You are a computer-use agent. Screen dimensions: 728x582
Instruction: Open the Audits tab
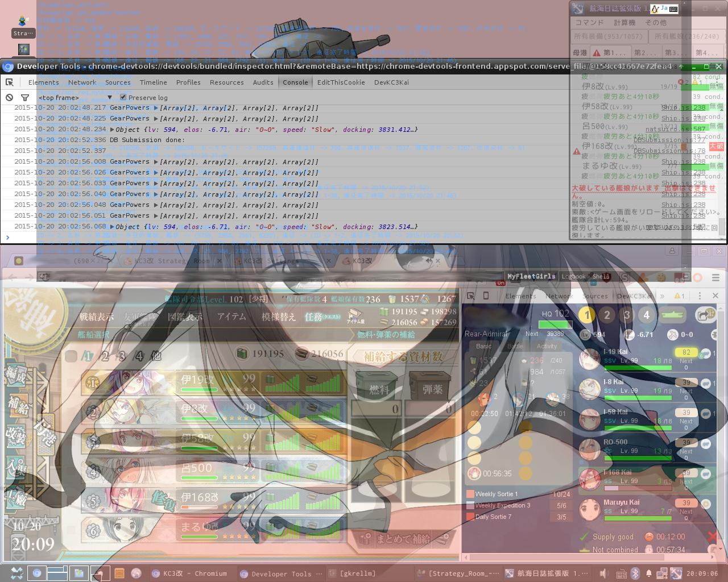[263, 82]
